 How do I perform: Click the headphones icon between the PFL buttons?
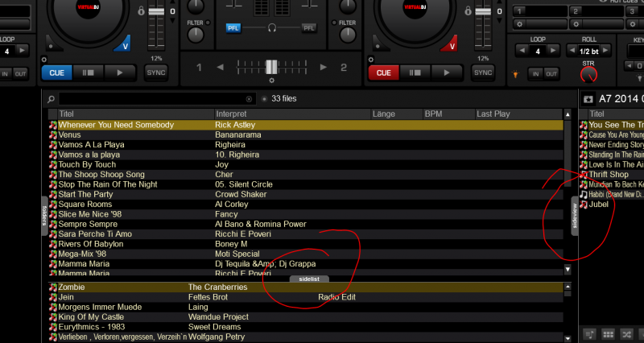[x=271, y=28]
